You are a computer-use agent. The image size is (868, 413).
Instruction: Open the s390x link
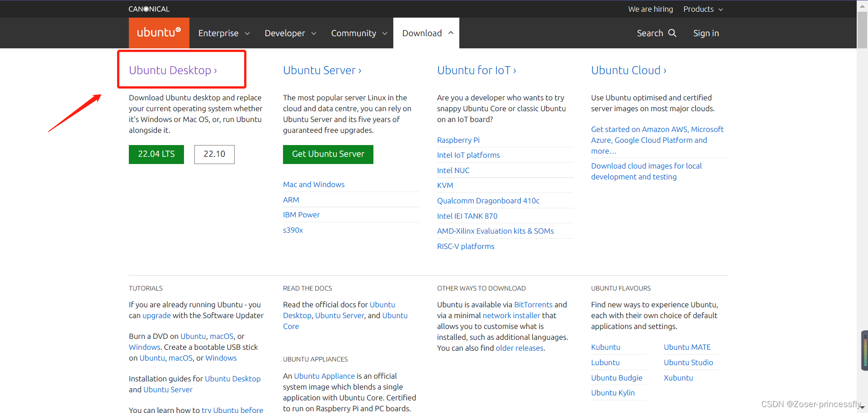click(x=293, y=230)
